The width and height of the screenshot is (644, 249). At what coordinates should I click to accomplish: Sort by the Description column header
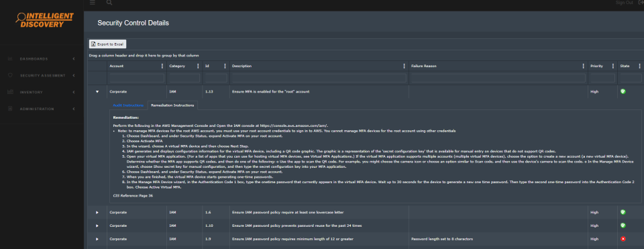[x=241, y=66]
